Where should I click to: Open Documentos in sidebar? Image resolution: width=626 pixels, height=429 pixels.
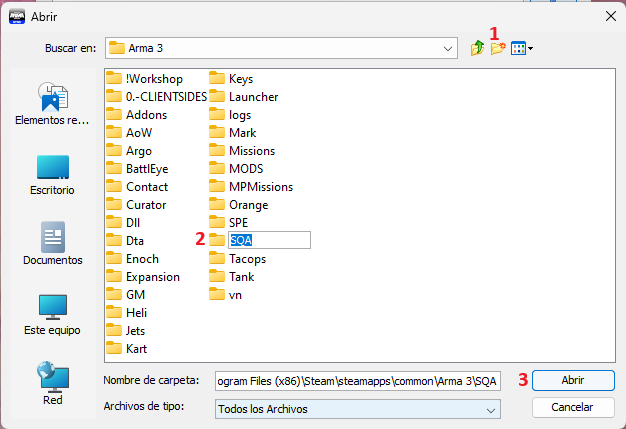pos(52,244)
